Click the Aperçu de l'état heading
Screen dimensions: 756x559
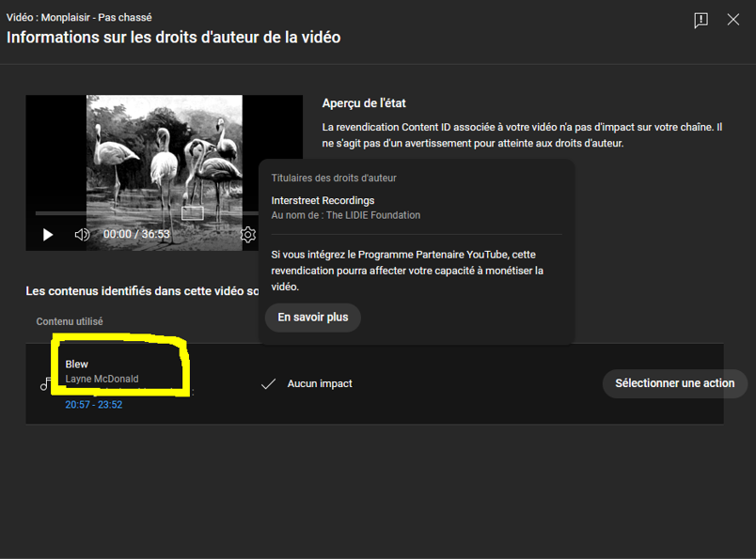pos(364,103)
